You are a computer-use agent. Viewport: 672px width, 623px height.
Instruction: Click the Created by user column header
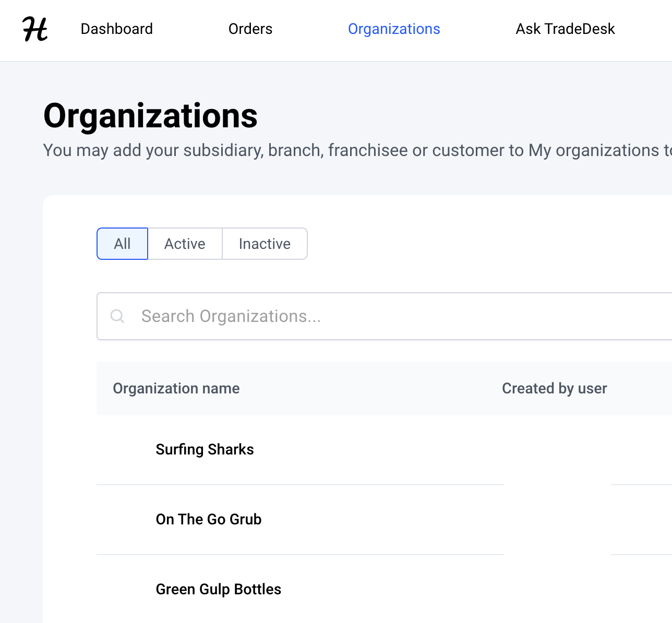(555, 388)
